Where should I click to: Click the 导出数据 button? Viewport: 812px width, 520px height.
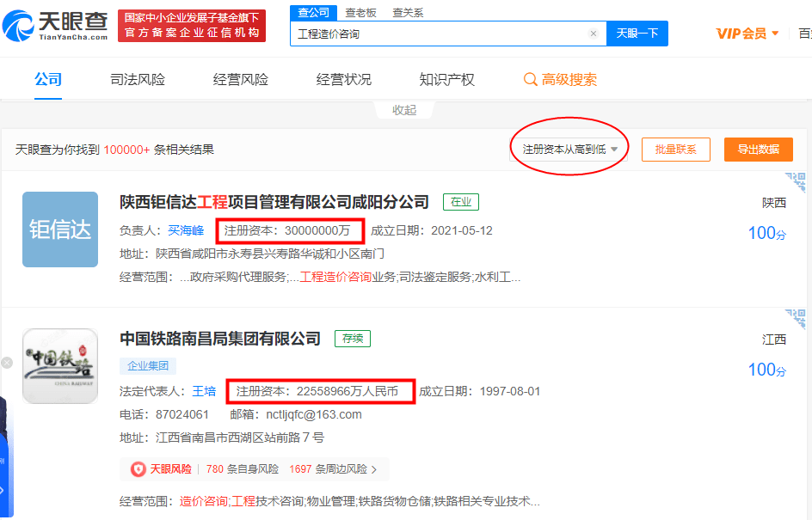click(758, 150)
